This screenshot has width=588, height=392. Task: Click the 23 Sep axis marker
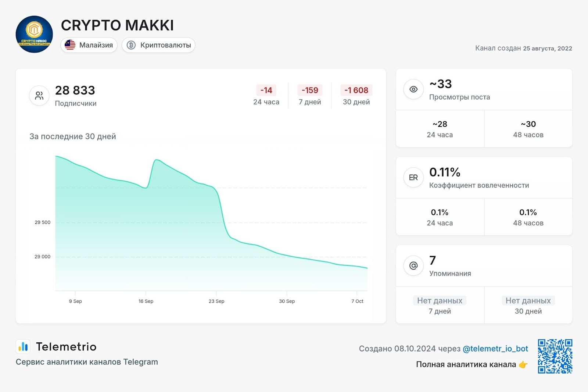pyautogui.click(x=216, y=301)
